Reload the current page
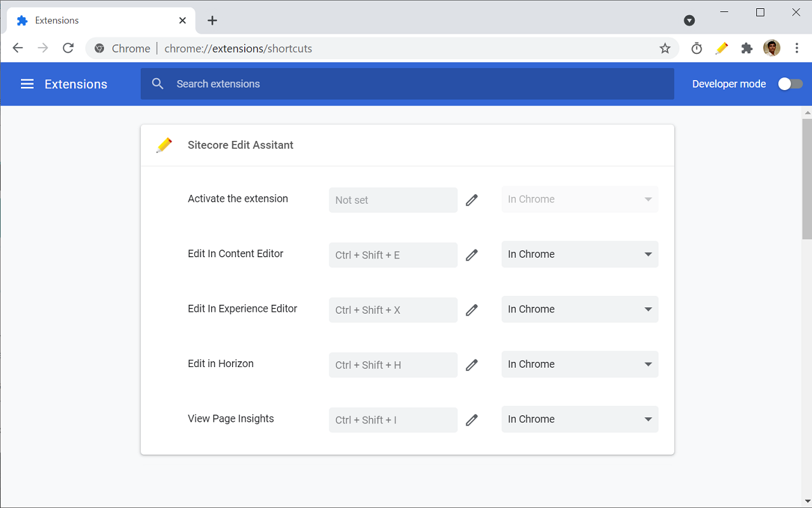The height and width of the screenshot is (508, 812). coord(68,48)
